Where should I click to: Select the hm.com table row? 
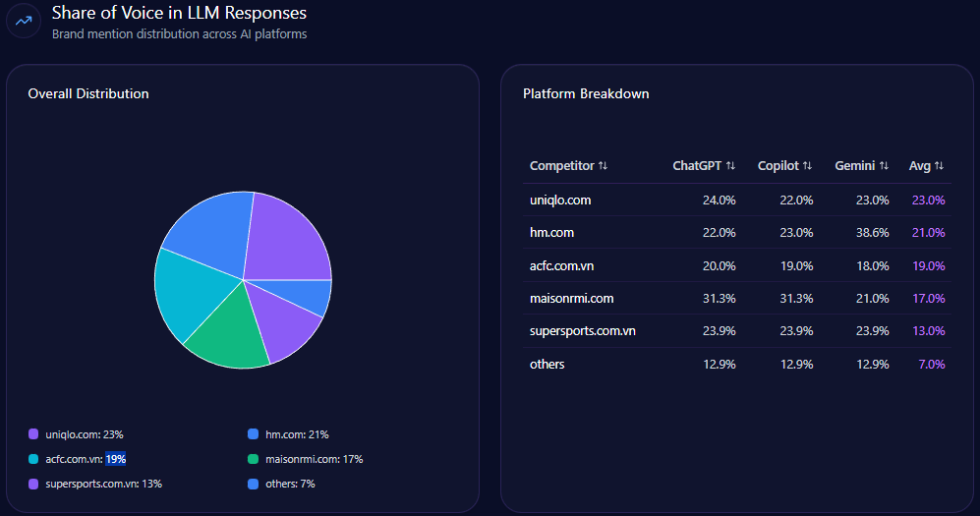coord(737,233)
